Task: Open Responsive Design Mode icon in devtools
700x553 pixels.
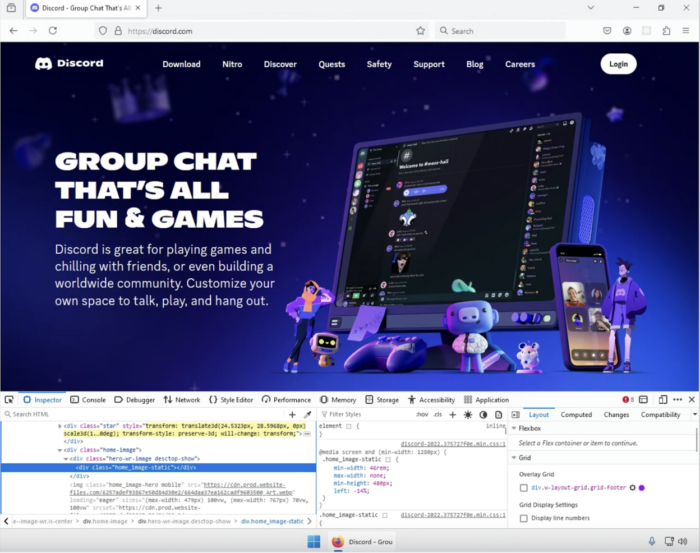Action: click(x=663, y=399)
